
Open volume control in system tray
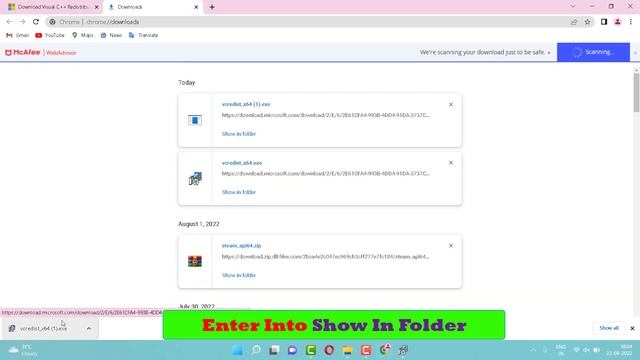(x=586, y=350)
